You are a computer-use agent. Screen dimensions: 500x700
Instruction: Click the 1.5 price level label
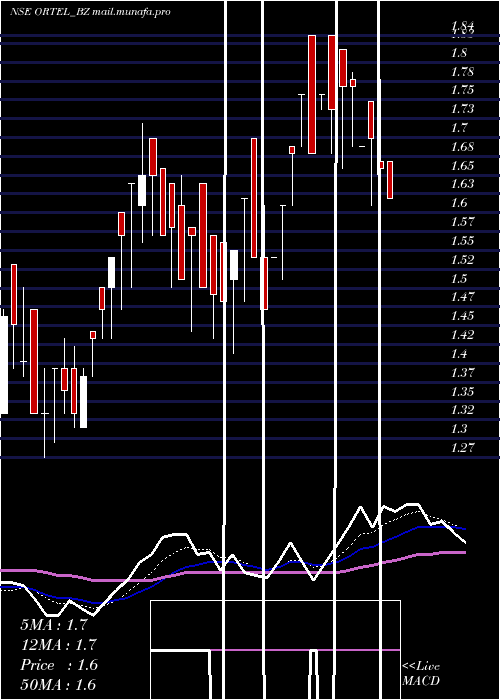[459, 279]
